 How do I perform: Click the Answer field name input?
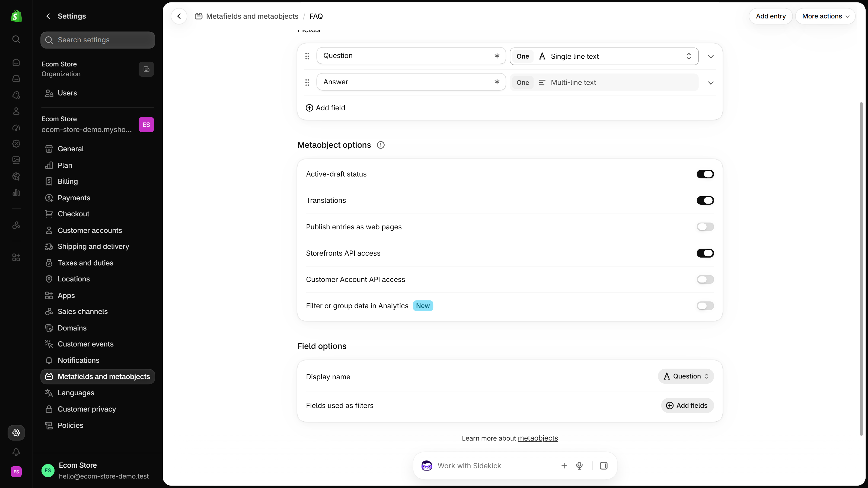tap(411, 82)
